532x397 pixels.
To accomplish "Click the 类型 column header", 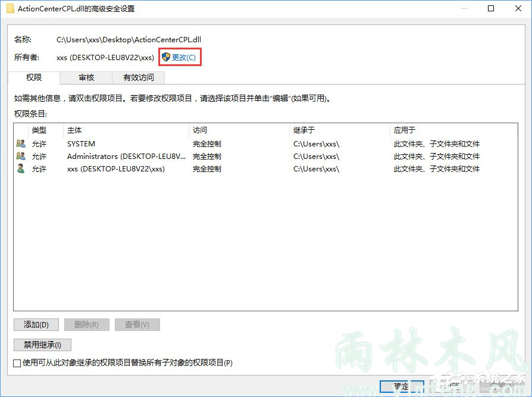I will coord(45,130).
